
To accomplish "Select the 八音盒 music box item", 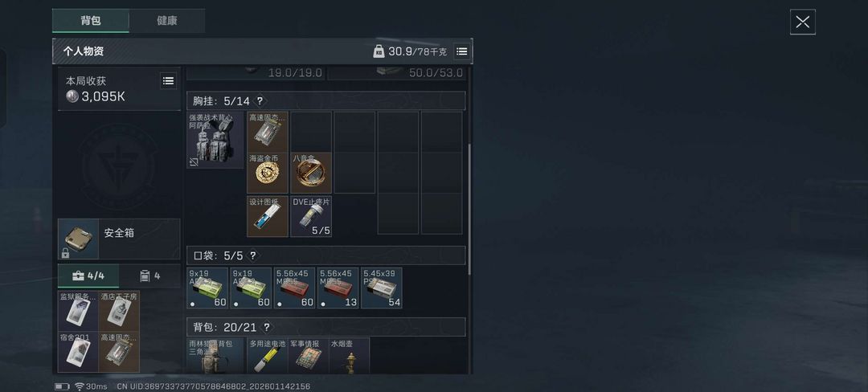I will [x=311, y=173].
